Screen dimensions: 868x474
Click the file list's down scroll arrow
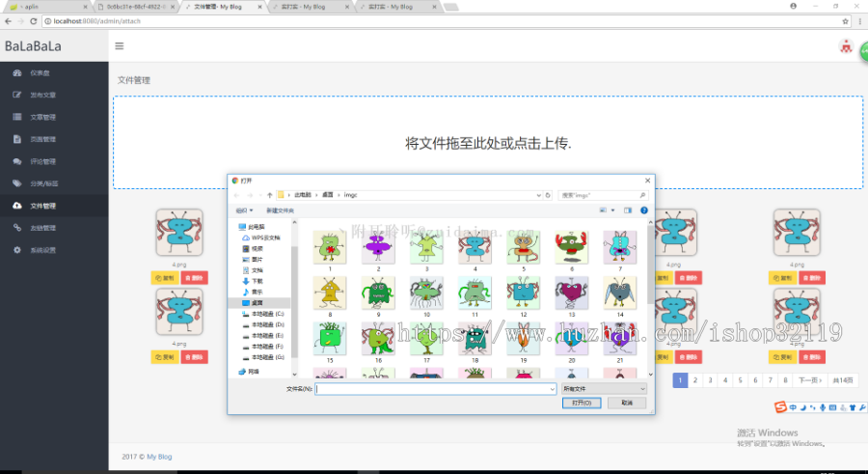tap(650, 375)
